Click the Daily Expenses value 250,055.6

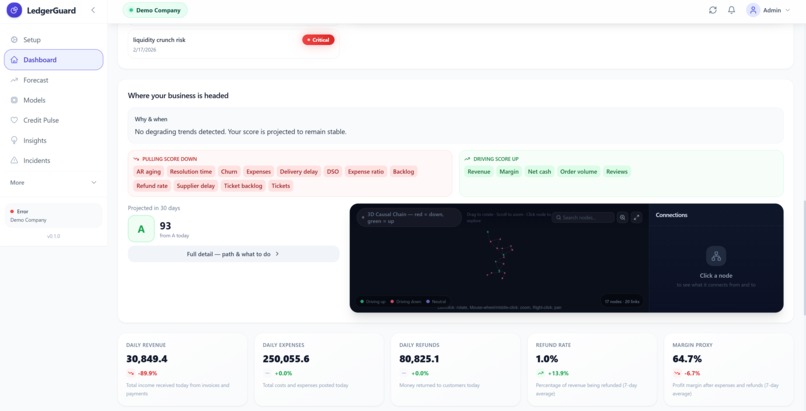(286, 359)
